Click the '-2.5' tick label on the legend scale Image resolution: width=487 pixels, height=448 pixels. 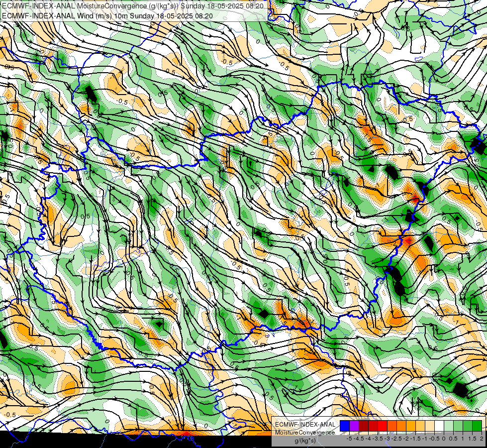(x=396, y=439)
